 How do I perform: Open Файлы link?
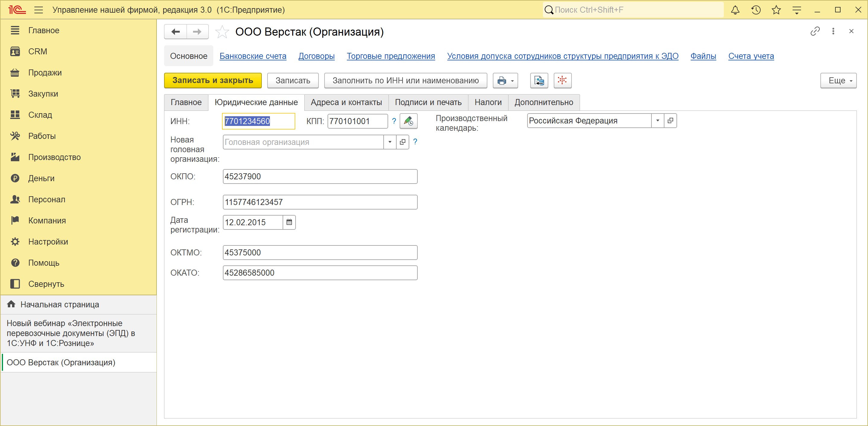click(703, 56)
